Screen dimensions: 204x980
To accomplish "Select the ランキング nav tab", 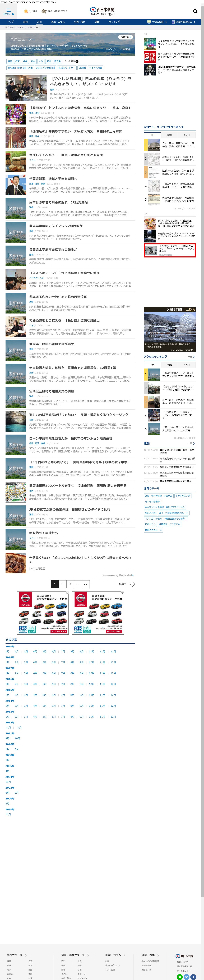I will pos(114,22).
